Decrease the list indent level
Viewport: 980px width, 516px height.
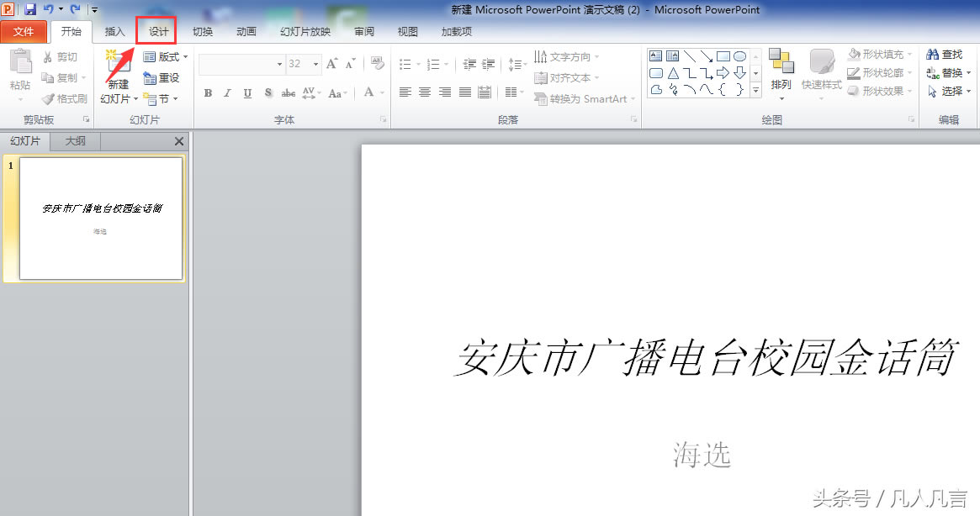coord(470,64)
